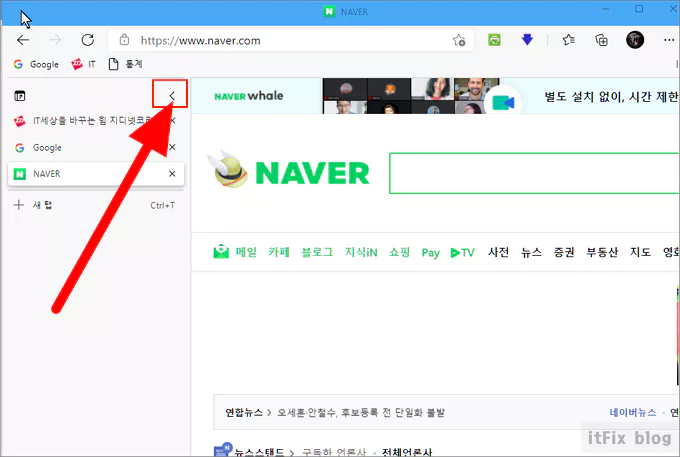Click the green camera icon on the banner
680x457 pixels.
503,103
